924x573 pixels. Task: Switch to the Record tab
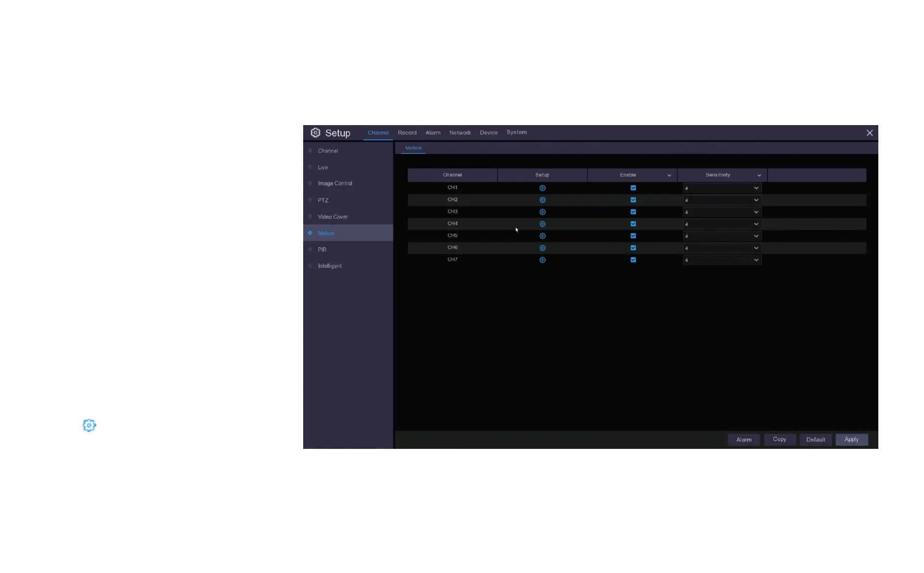pos(407,133)
